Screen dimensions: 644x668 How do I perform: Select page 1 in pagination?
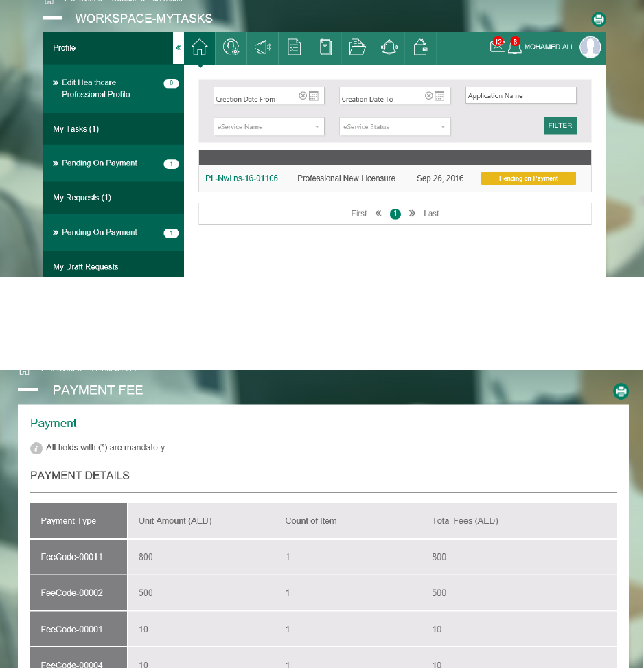pyautogui.click(x=395, y=214)
